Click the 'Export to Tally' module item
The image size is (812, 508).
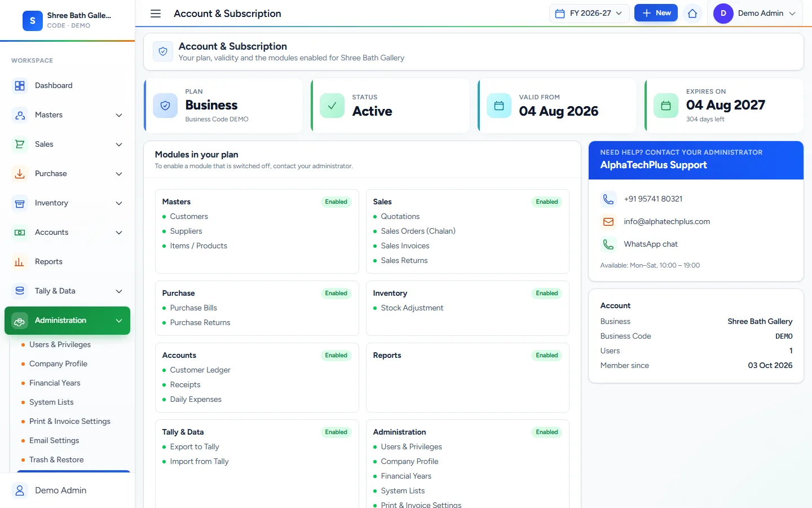click(x=195, y=447)
